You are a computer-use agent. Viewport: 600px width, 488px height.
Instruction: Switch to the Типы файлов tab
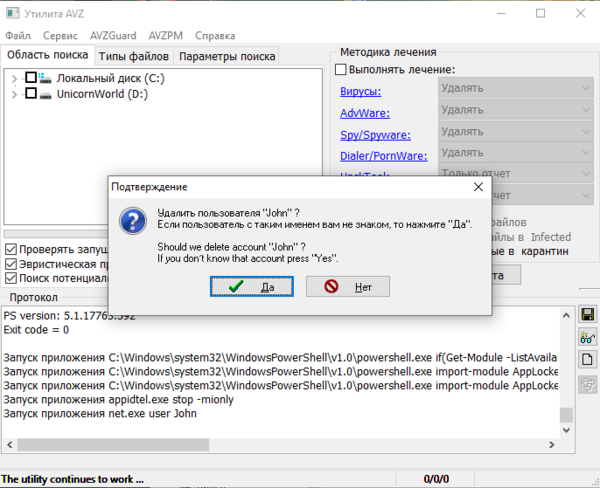tap(134, 56)
